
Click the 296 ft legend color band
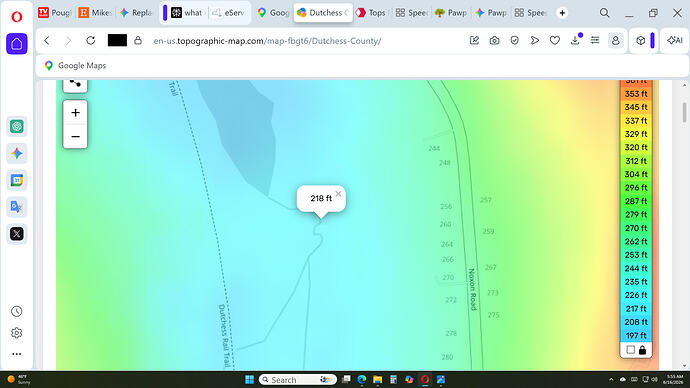636,187
